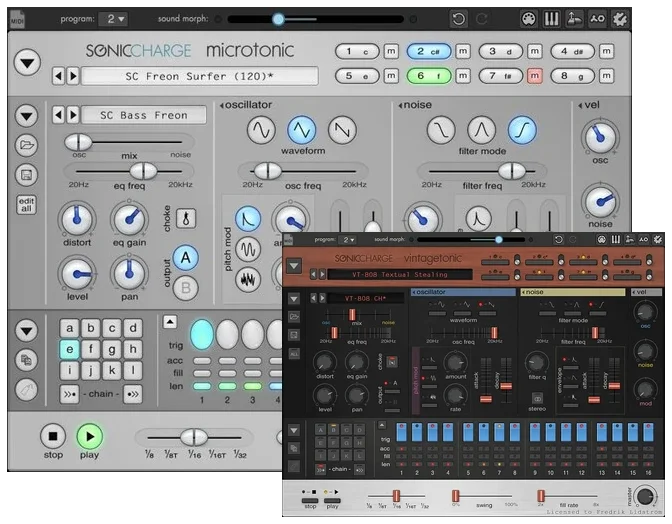The image size is (672, 524).
Task: Go to the next Microtonic preset
Action: [73, 76]
